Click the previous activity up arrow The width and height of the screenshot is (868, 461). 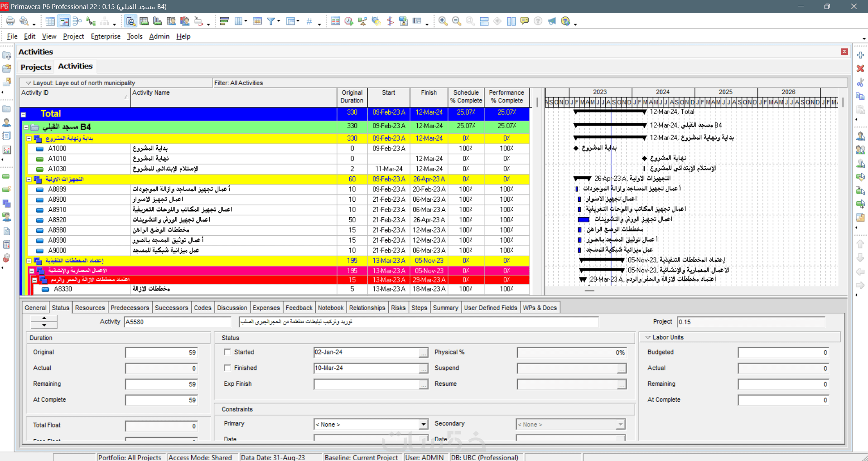click(x=44, y=318)
